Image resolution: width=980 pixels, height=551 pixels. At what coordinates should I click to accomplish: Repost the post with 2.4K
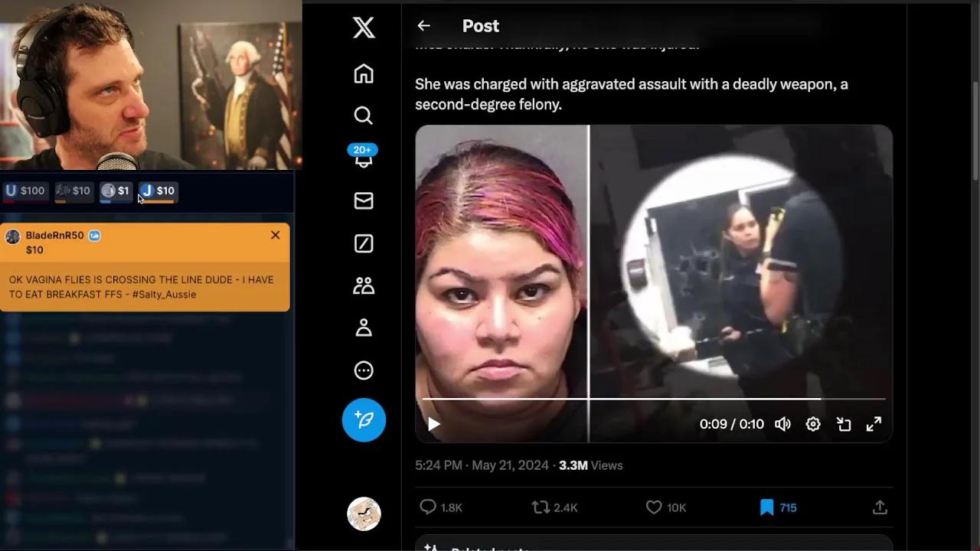pos(554,507)
